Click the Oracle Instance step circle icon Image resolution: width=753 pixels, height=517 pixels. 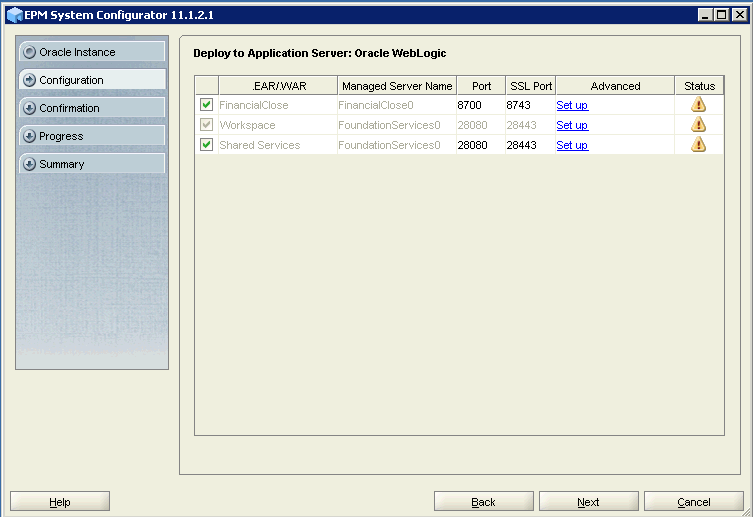29,52
